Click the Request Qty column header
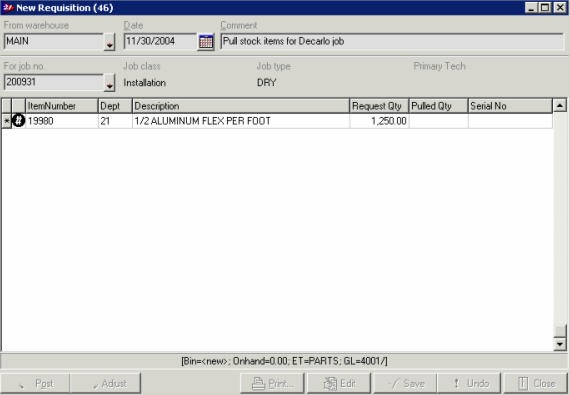Viewport: 570px width, 395px height. click(x=379, y=106)
